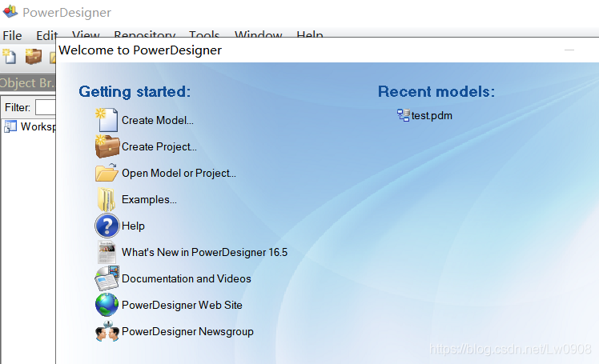The height and width of the screenshot is (364, 599).
Task: Click the Filter input field
Action: tap(46, 107)
